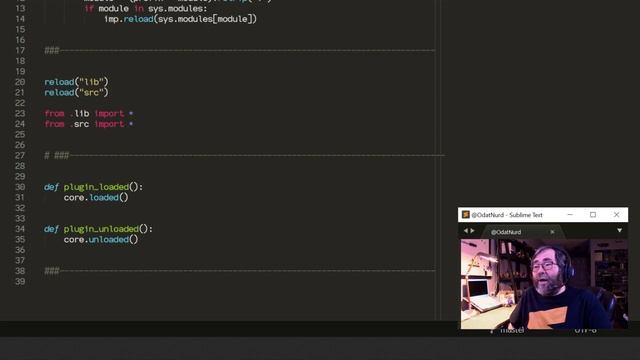Click the core.unloaded() call
The image size is (640, 360).
tap(101, 240)
